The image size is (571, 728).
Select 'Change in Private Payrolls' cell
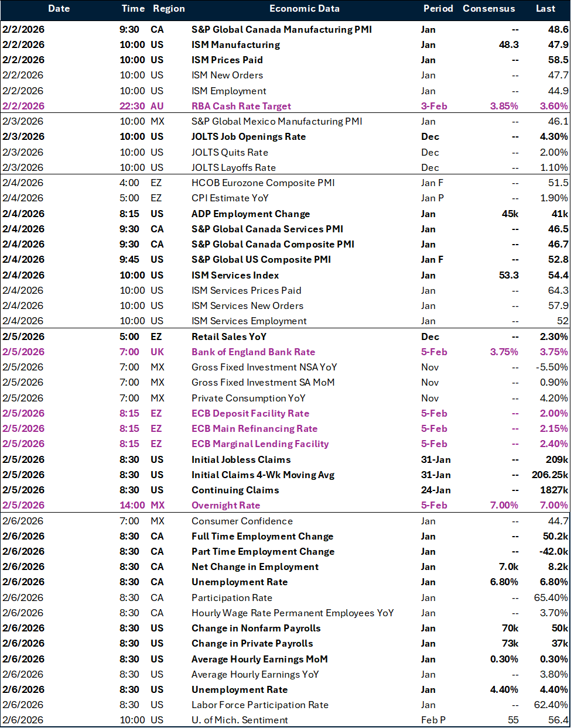252,643
